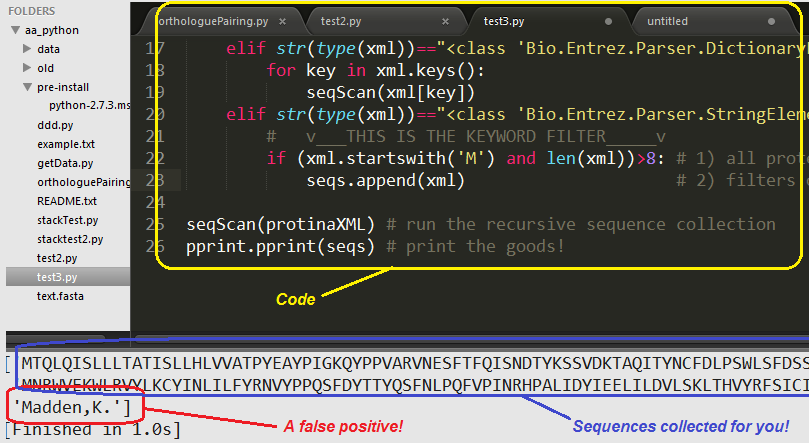Close the test2.py tab
Viewport: 809px width, 443px height.
[x=445, y=21]
